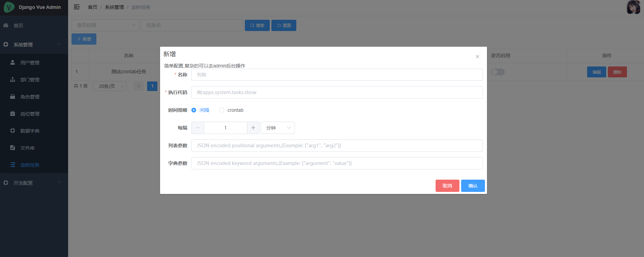Click the 取消 button
The image size is (644, 257).
(447, 186)
